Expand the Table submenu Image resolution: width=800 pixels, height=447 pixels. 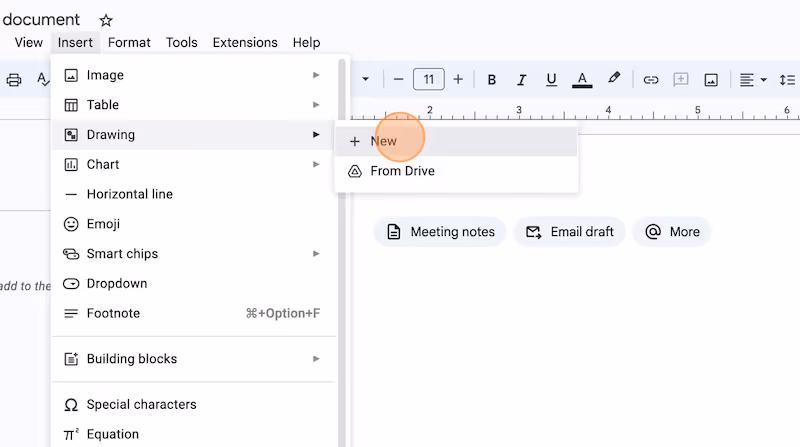pyautogui.click(x=194, y=105)
